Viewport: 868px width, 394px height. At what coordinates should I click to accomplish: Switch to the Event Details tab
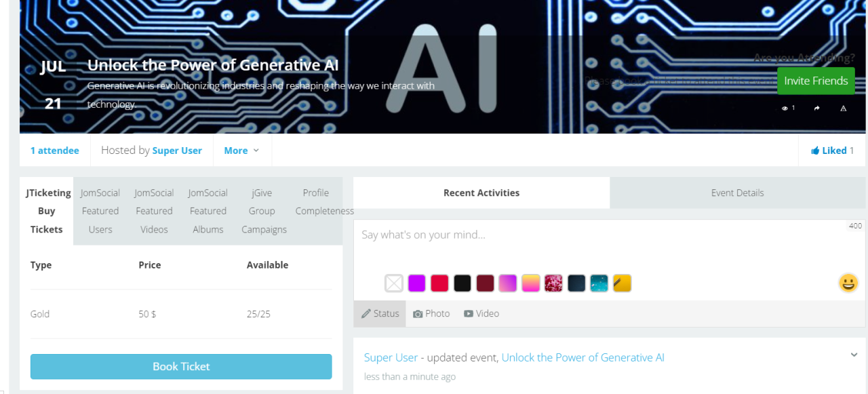point(737,193)
